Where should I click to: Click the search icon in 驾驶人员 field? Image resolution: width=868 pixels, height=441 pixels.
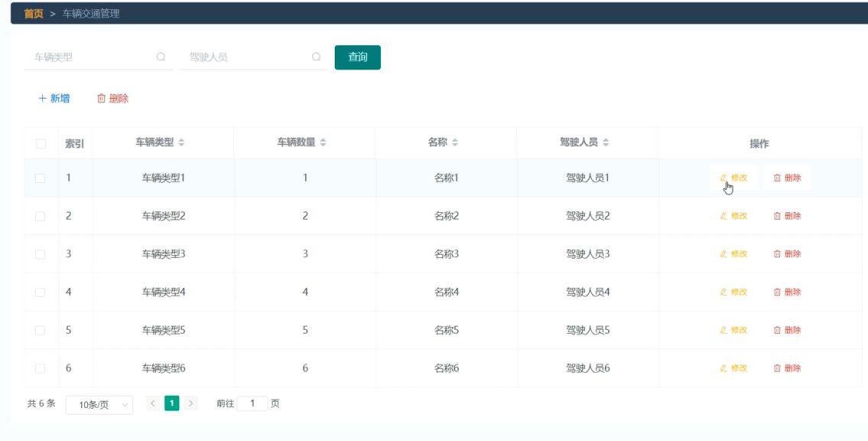point(316,57)
